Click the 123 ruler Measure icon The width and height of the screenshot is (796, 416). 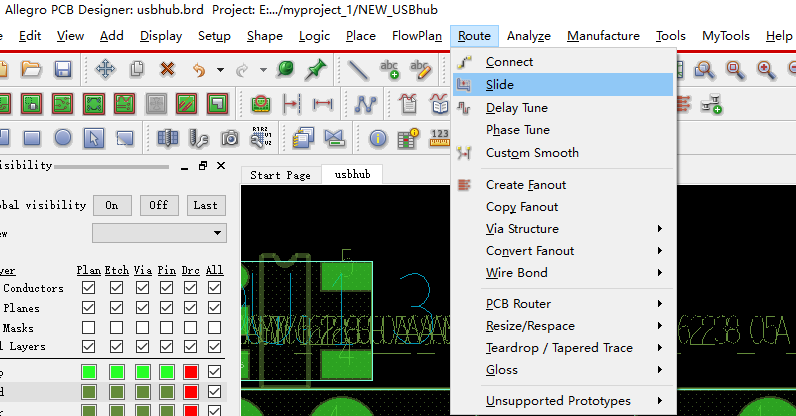440,137
